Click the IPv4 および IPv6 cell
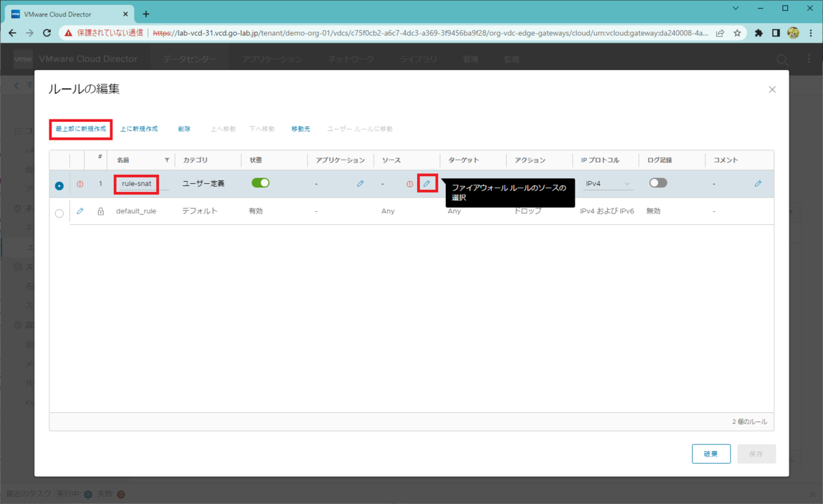 click(607, 211)
